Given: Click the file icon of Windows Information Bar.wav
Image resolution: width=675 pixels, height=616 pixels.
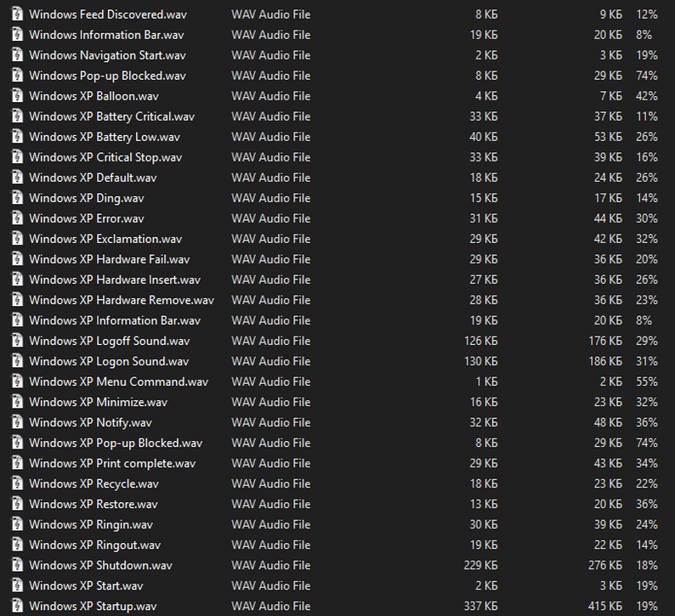Looking at the screenshot, I should 17,35.
